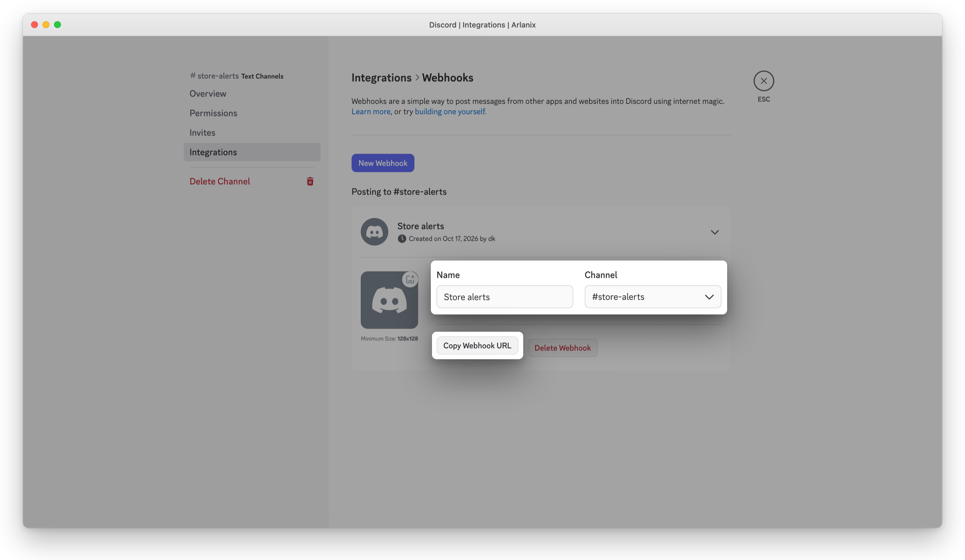Click the yellow macOS minimize window button
The image size is (965, 560).
coord(46,24)
